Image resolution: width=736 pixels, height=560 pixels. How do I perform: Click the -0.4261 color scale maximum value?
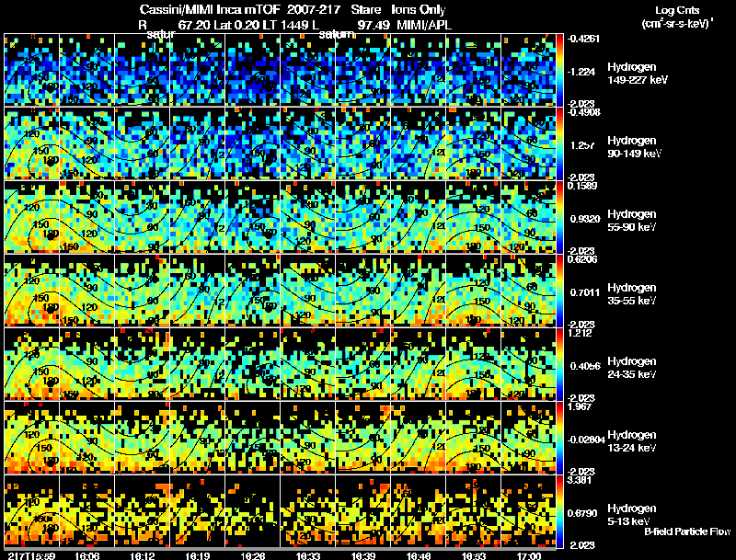583,39
